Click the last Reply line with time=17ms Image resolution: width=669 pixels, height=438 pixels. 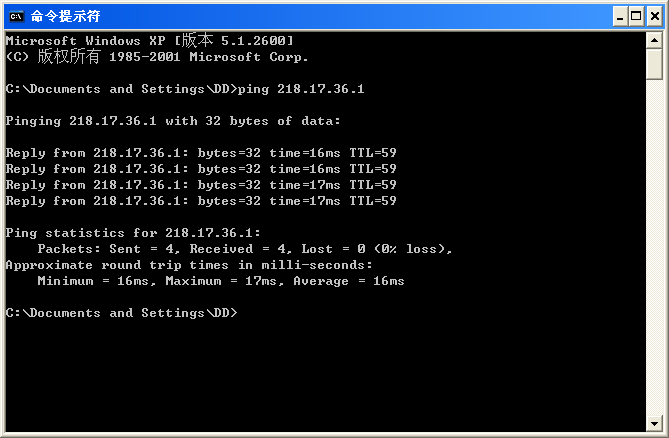click(201, 200)
